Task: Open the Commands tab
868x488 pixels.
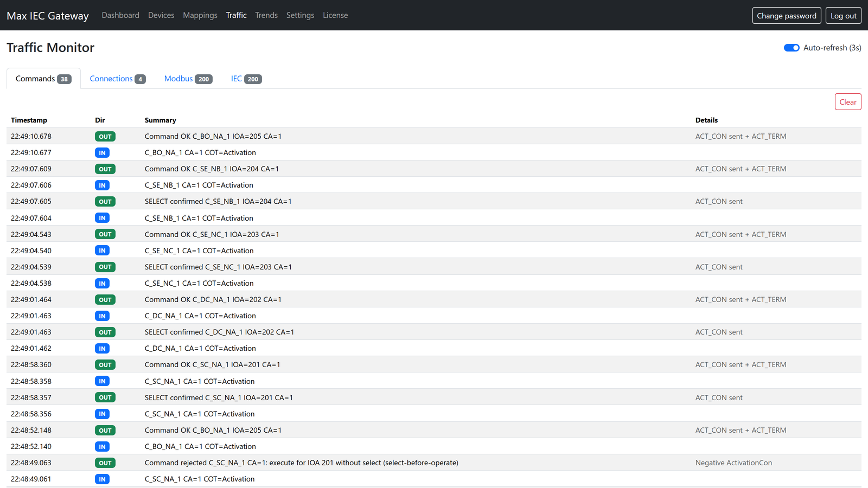Action: tap(43, 79)
